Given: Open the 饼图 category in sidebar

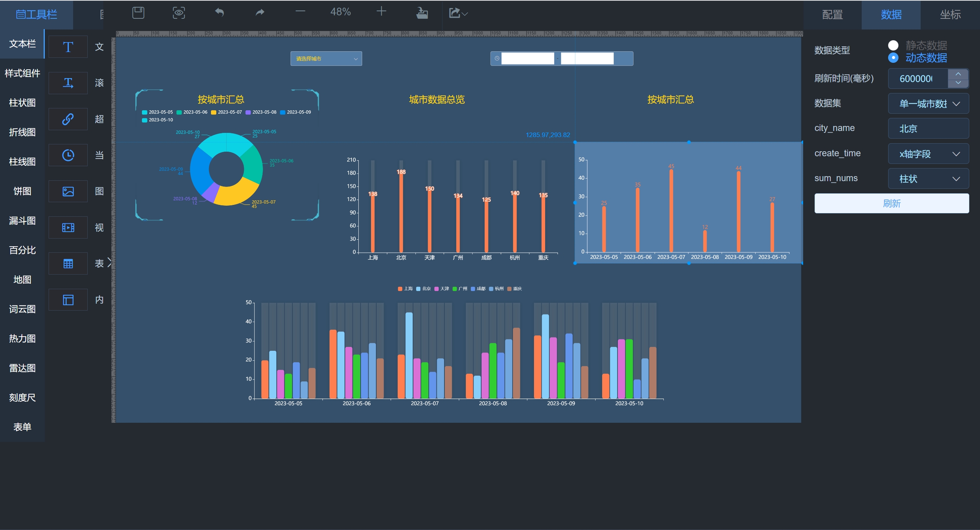Looking at the screenshot, I should pyautogui.click(x=22, y=191).
